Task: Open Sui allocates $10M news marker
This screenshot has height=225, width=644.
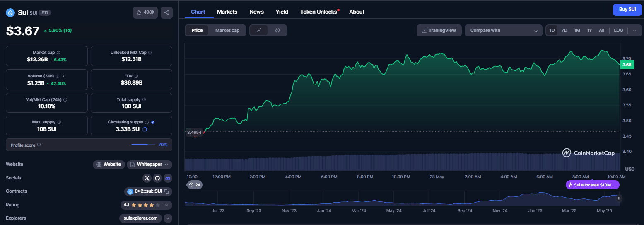Action: [x=593, y=185]
